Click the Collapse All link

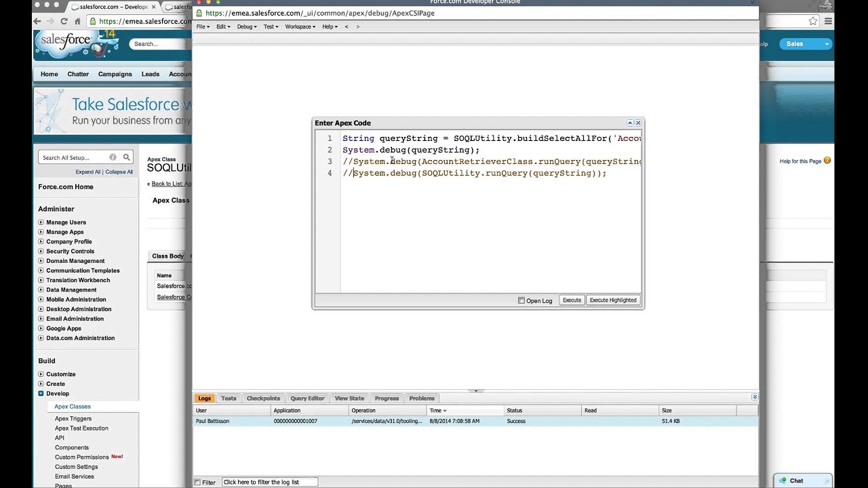click(x=119, y=172)
